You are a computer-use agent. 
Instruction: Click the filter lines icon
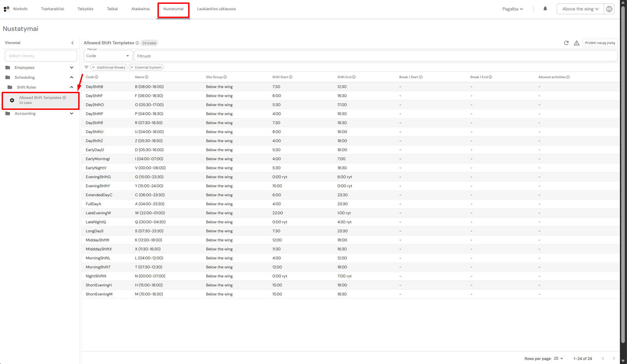point(86,67)
